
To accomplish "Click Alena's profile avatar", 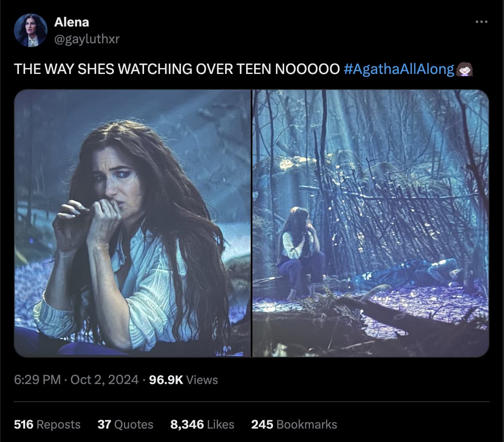I will (x=31, y=30).
